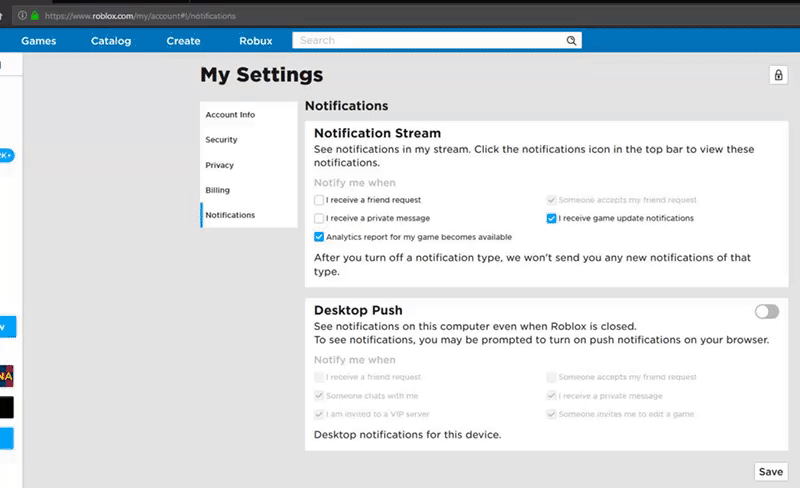800x488 pixels.
Task: Click the search magnifier icon
Action: (x=571, y=40)
